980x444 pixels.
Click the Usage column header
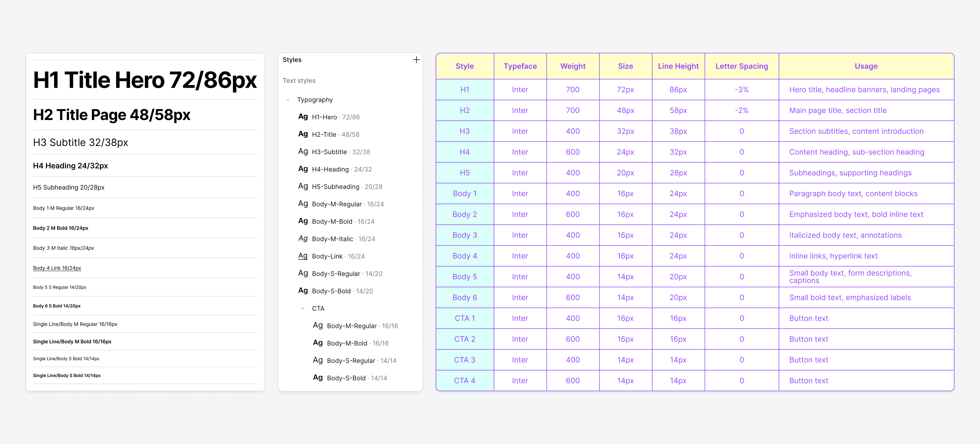[866, 66]
